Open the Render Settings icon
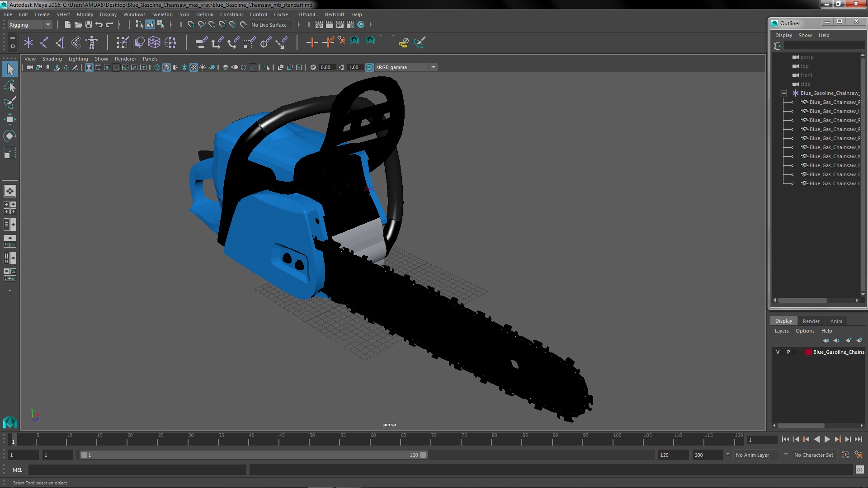 coord(350,25)
